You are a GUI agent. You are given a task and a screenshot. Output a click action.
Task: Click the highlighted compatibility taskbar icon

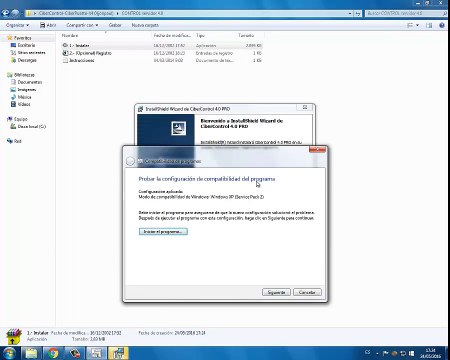tap(118, 353)
